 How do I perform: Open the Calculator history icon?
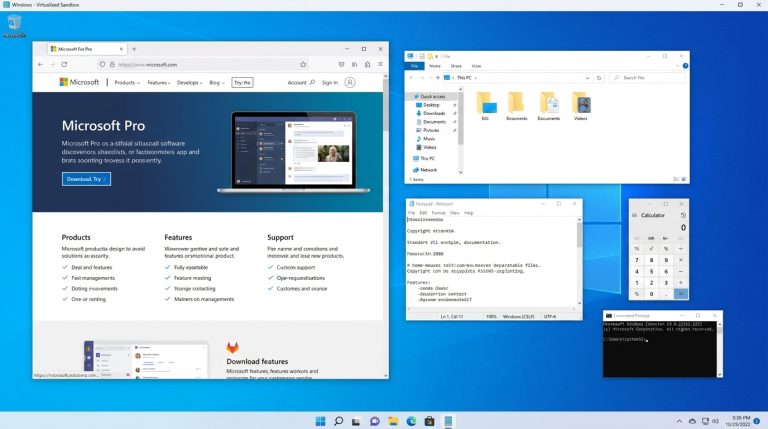(683, 215)
